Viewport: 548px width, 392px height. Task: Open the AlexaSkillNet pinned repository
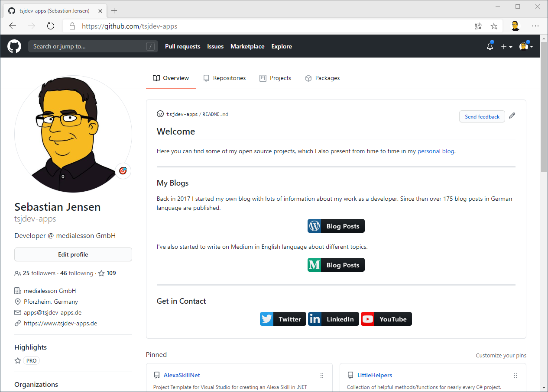[x=182, y=375]
